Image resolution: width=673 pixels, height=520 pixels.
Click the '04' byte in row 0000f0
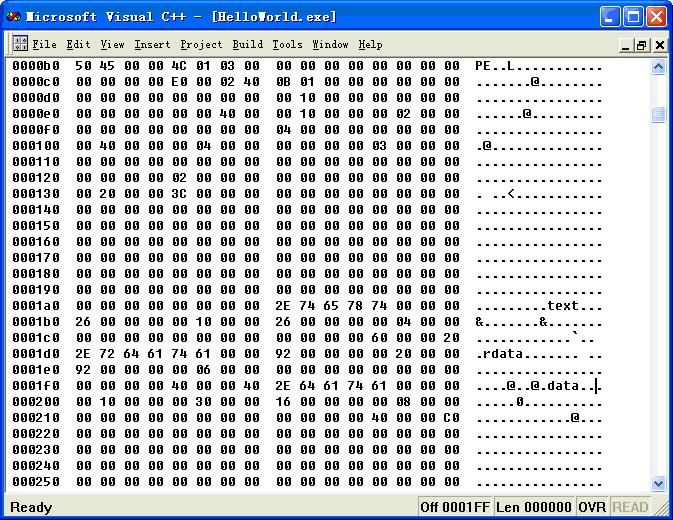coord(283,130)
